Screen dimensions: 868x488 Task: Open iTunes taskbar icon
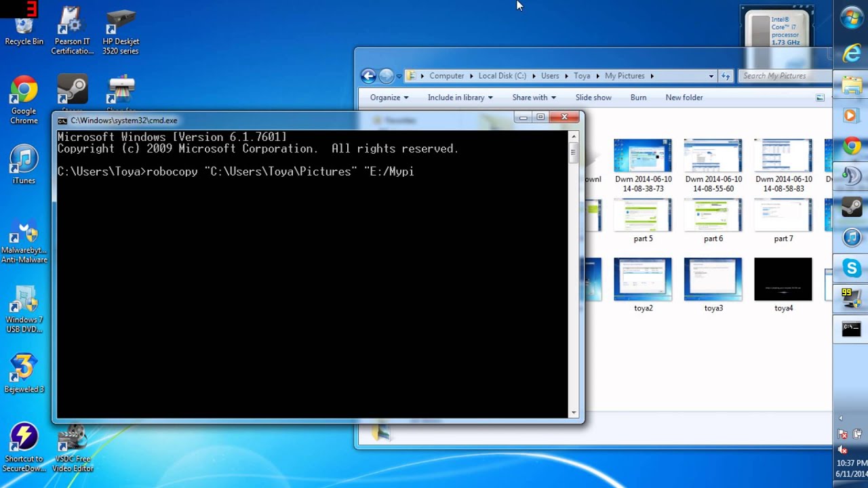852,237
